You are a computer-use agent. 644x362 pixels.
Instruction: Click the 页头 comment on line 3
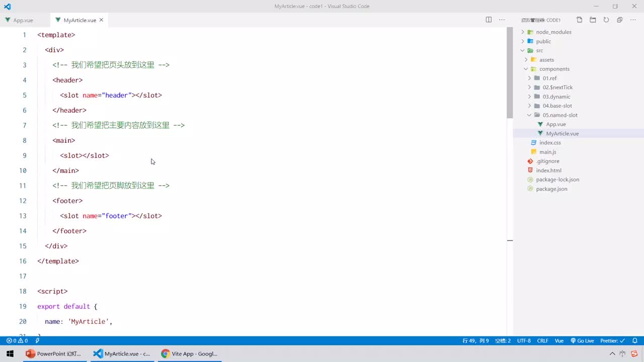tap(111, 65)
